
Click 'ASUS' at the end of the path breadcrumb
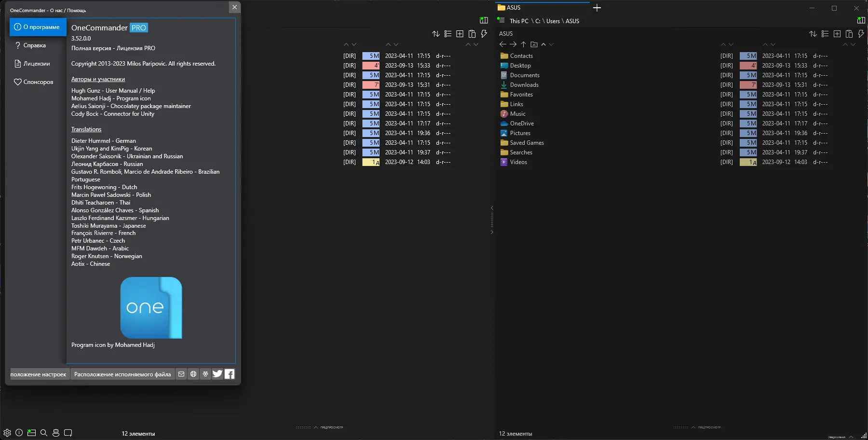pos(572,21)
